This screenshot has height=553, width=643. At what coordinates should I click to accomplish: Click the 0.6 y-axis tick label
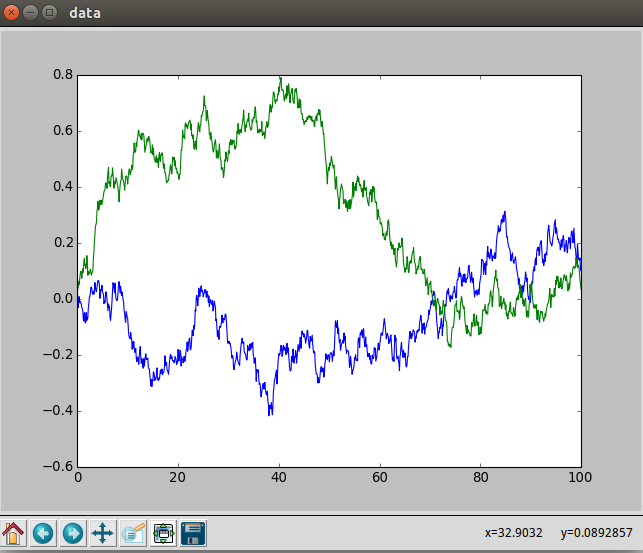click(x=63, y=131)
